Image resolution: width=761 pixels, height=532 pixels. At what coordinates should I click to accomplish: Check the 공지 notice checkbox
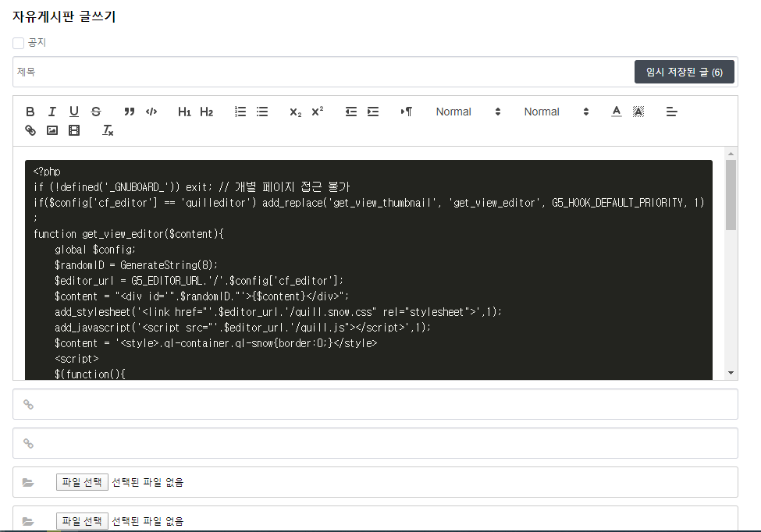click(19, 43)
